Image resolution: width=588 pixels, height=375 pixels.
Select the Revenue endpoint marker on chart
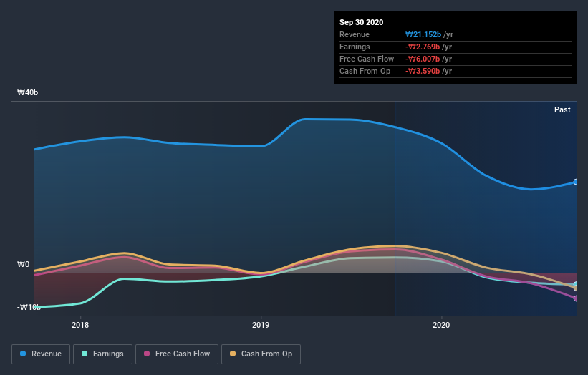576,182
